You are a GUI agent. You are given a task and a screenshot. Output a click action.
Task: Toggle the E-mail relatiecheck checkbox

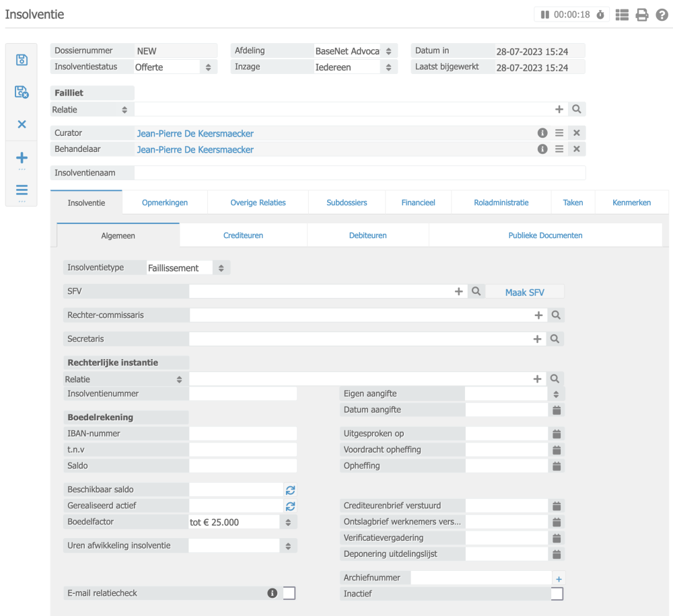tap(289, 593)
